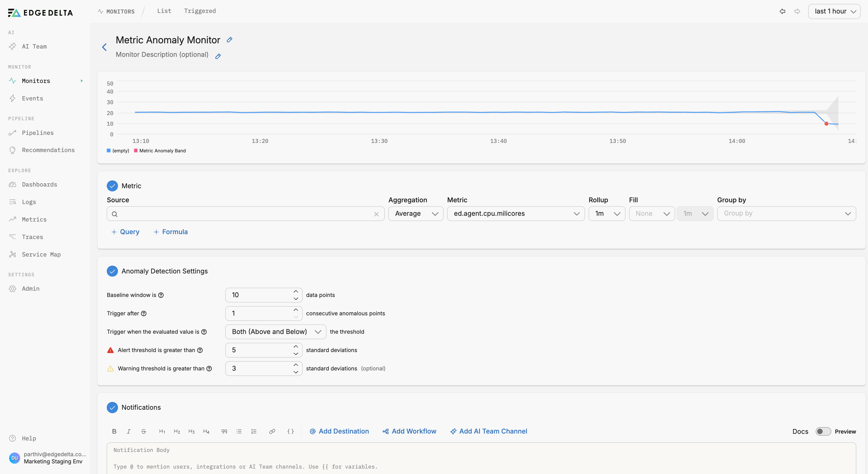This screenshot has height=474, width=868.
Task: Go back using the left chevron
Action: [104, 47]
